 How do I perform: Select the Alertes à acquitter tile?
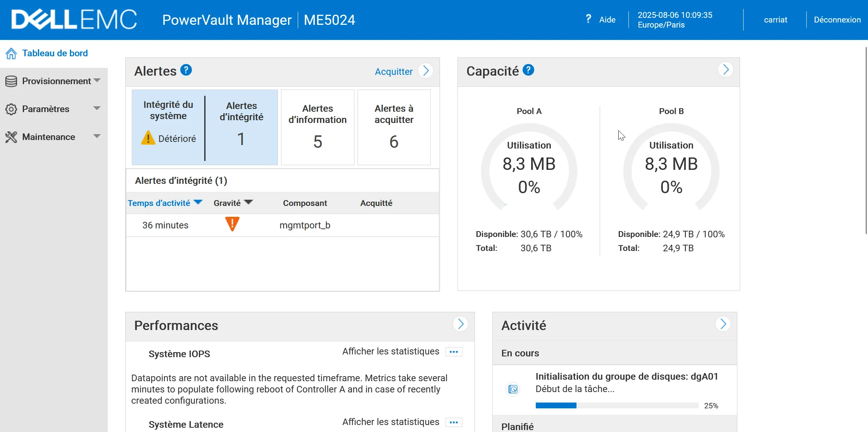click(x=393, y=127)
